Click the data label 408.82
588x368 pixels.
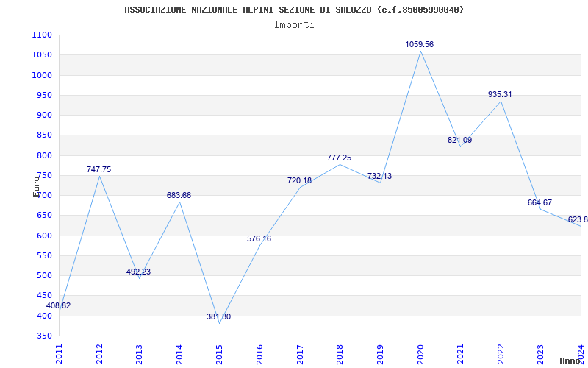[x=59, y=306]
